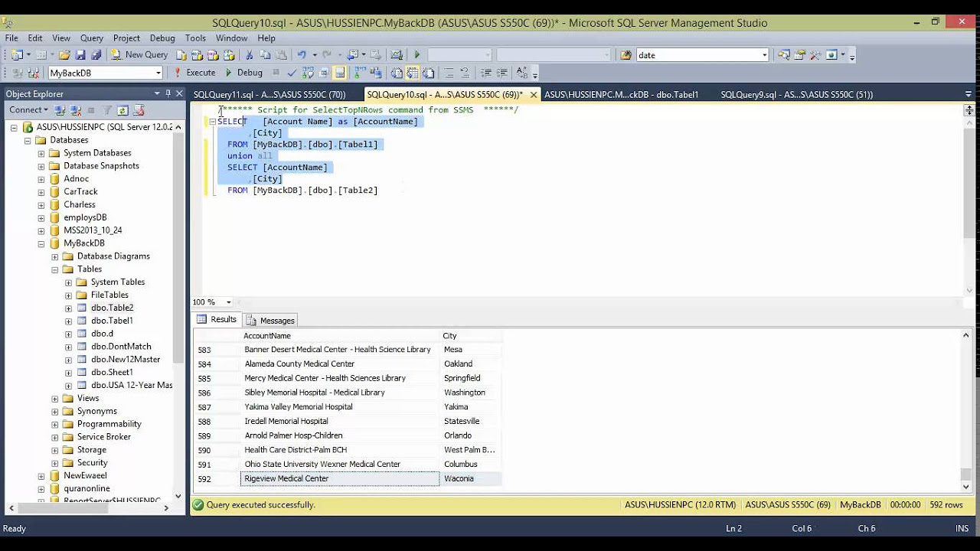Click the blue Parse checkmark icon
Image resolution: width=980 pixels, height=551 pixels.
point(292,73)
